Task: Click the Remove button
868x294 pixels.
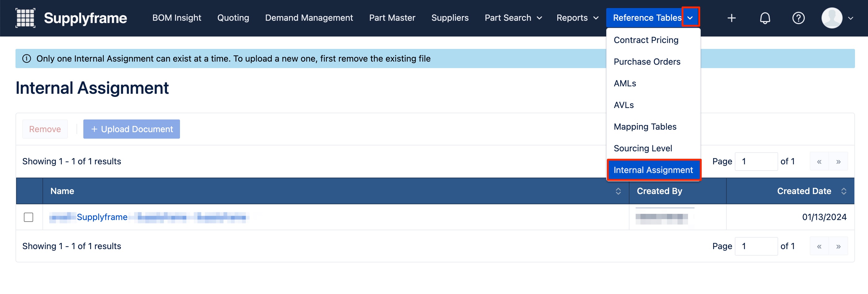Action: pyautogui.click(x=45, y=129)
